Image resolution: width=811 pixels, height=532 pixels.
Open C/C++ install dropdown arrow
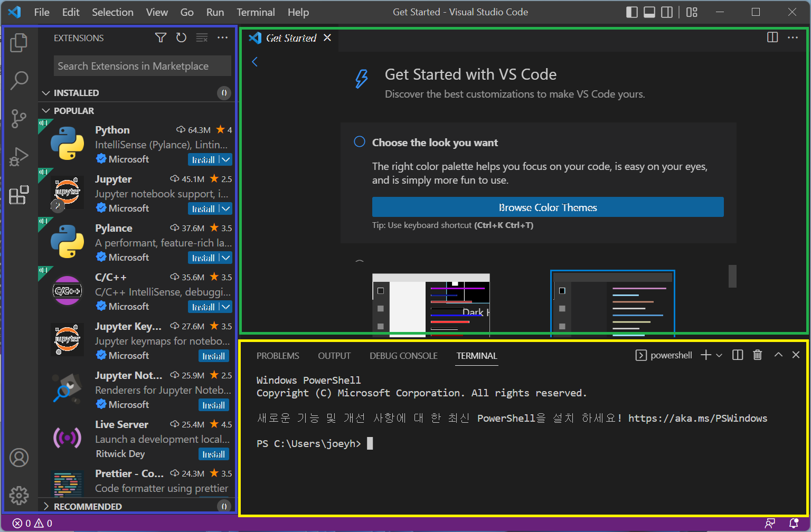coord(226,307)
